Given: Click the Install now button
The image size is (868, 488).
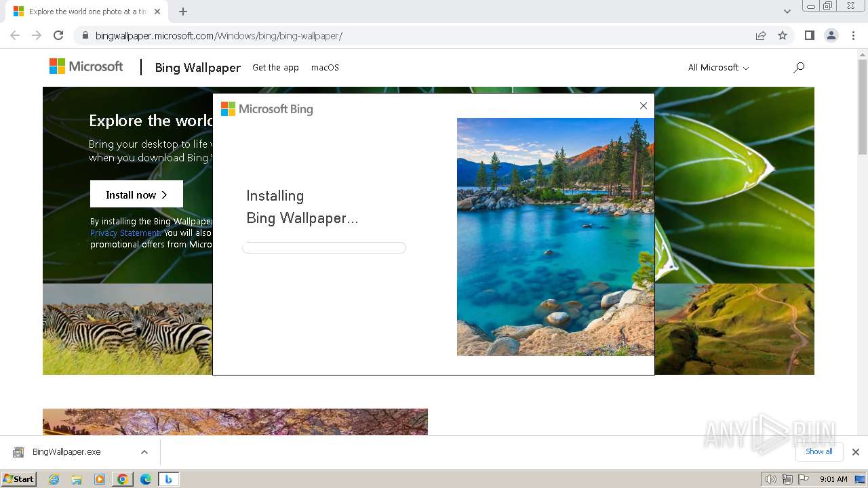Looking at the screenshot, I should click(x=136, y=195).
